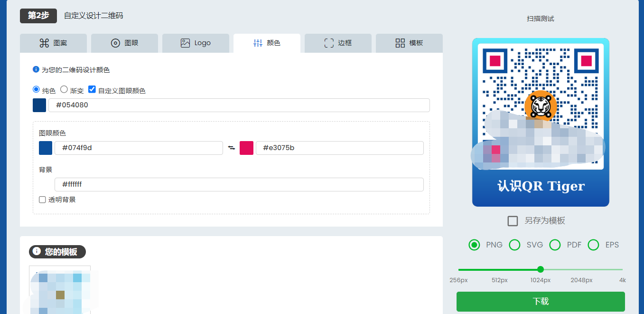Swap eye colors with the arrows icon

pyautogui.click(x=232, y=148)
